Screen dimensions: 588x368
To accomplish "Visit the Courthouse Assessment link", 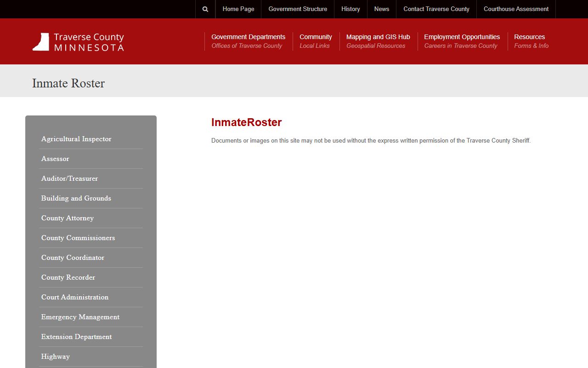I will 516,9.
